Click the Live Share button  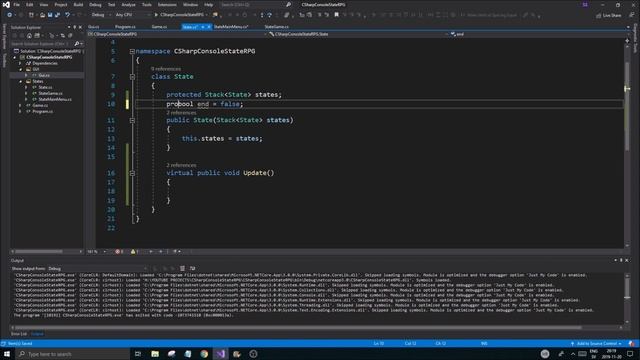pyautogui.click(x=608, y=16)
